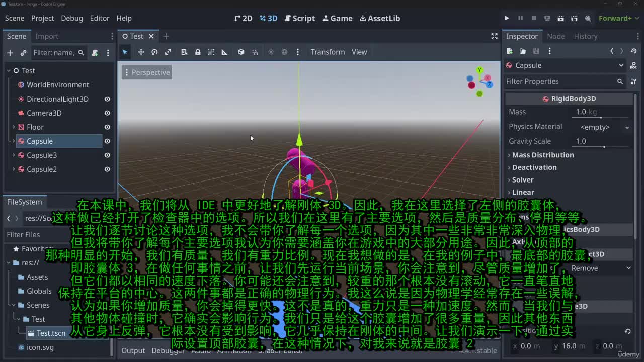Open the Editor menu

click(x=100, y=18)
